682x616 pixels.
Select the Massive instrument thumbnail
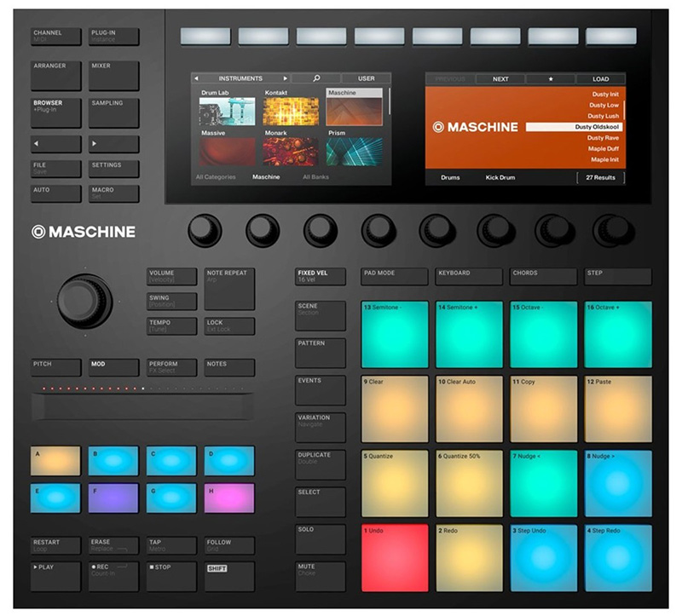[227, 152]
